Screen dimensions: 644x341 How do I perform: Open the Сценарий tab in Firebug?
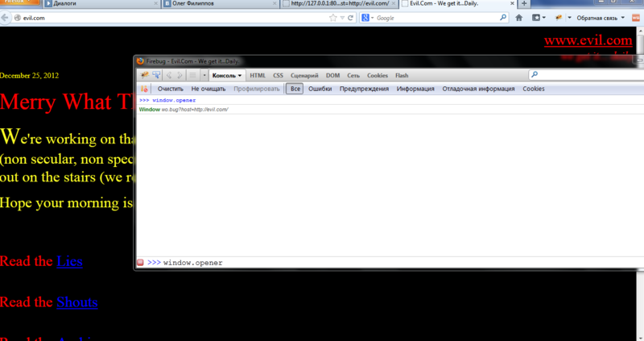[304, 76]
